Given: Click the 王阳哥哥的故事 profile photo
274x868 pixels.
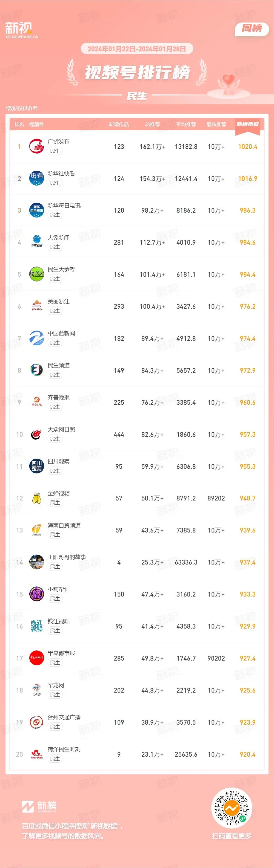Looking at the screenshot, I should tap(36, 562).
